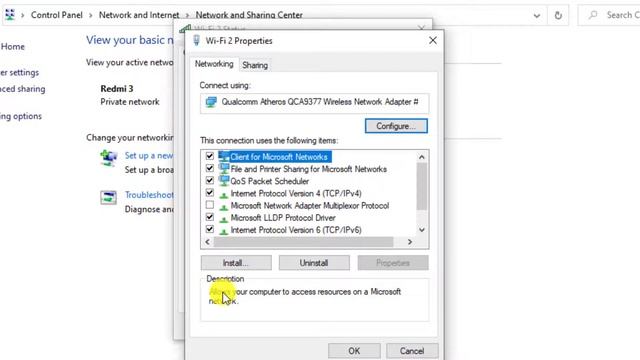This screenshot has width=640, height=360.
Task: Select QoS Packet Scheduler row
Action: [x=270, y=181]
